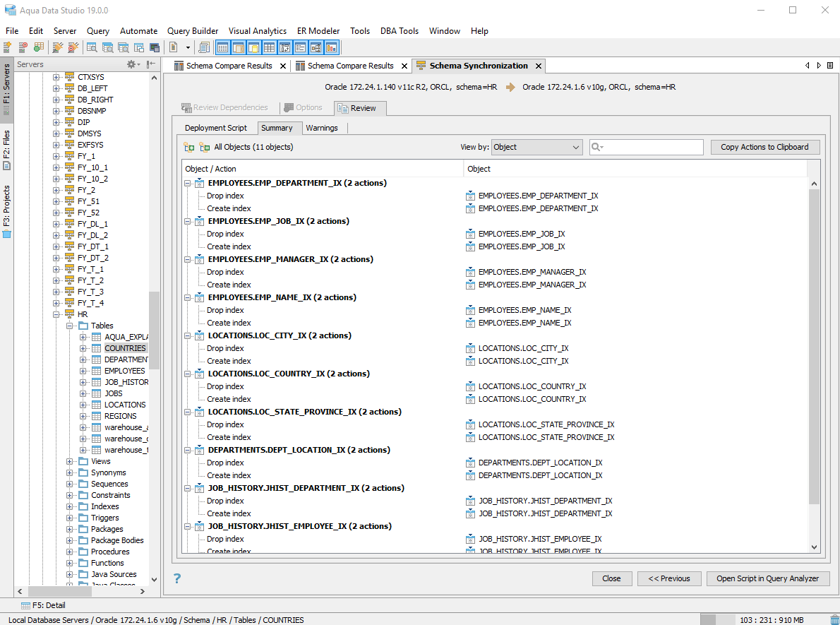This screenshot has height=625, width=840.
Task: Click the scroll tabs left arrow
Action: click(808, 66)
